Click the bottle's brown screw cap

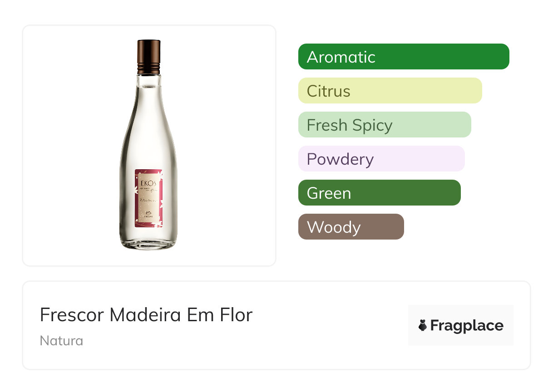click(148, 56)
